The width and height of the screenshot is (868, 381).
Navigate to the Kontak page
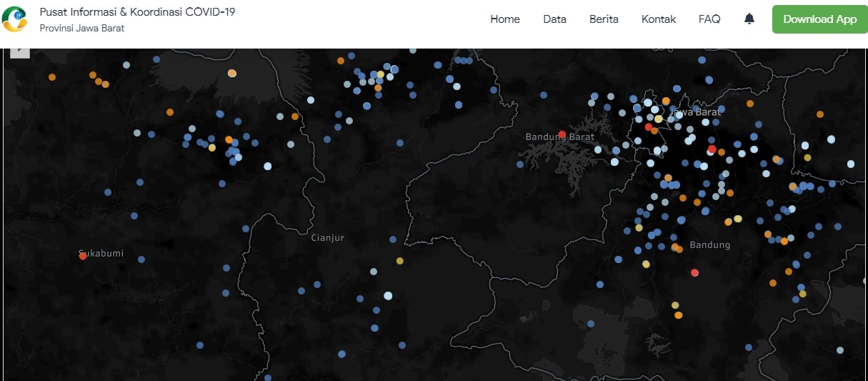(659, 19)
